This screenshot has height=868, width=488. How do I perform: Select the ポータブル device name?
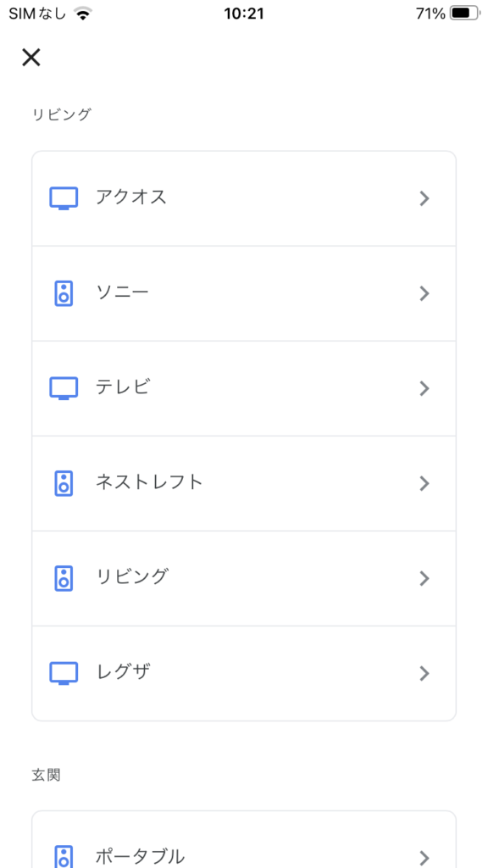pyautogui.click(x=140, y=856)
